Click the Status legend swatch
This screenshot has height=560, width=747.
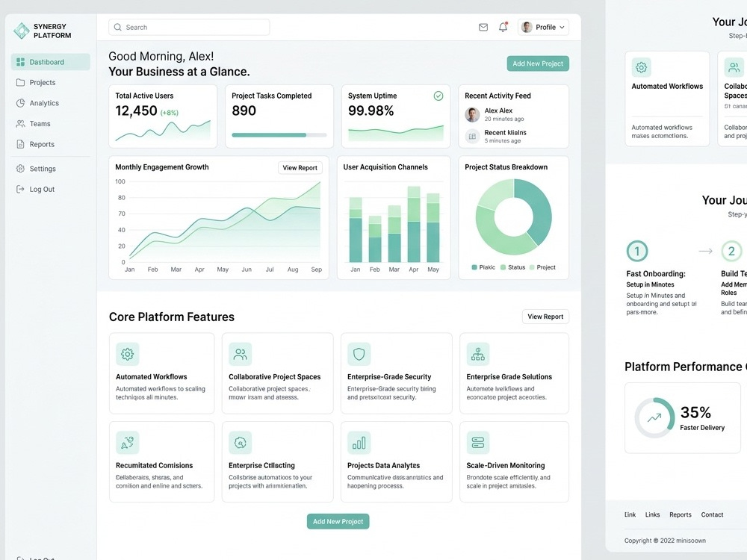tap(503, 267)
